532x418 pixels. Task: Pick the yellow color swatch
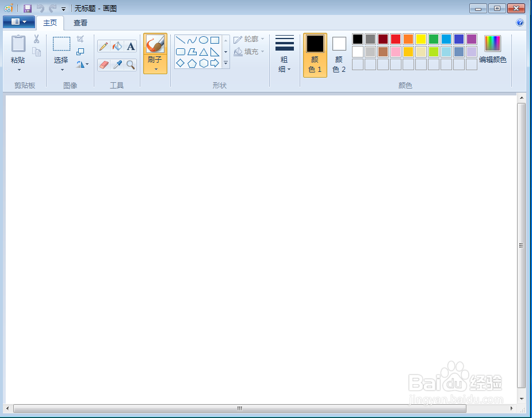point(421,39)
